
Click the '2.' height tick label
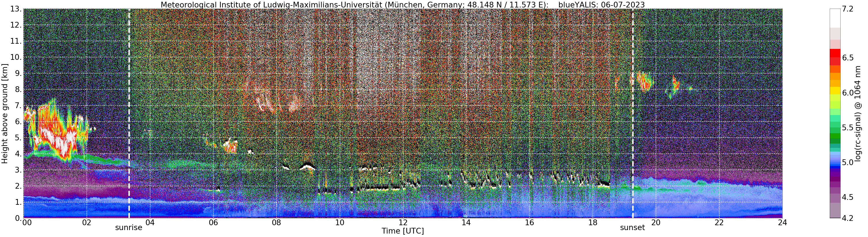pyautogui.click(x=18, y=186)
